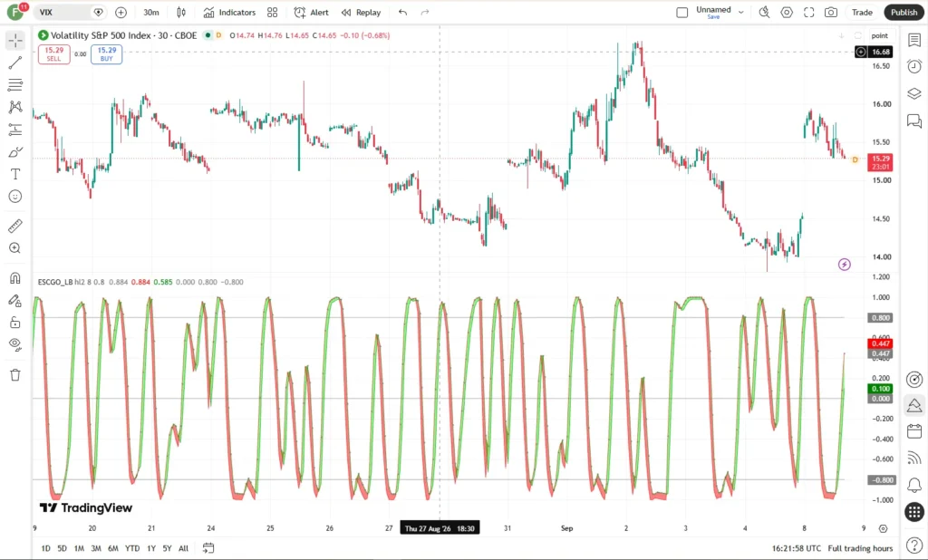Open the quick search icon

pyautogui.click(x=764, y=13)
